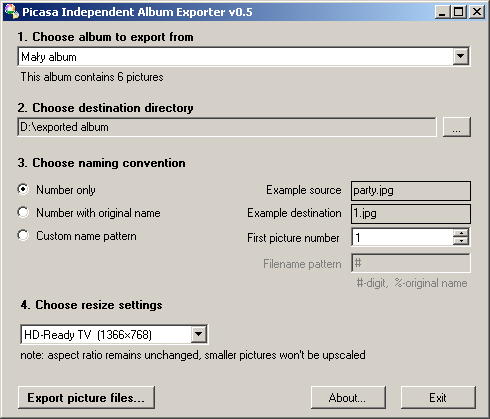Image resolution: width=490 pixels, height=419 pixels.
Task: Increase first picture number with up arrow
Action: click(x=461, y=233)
